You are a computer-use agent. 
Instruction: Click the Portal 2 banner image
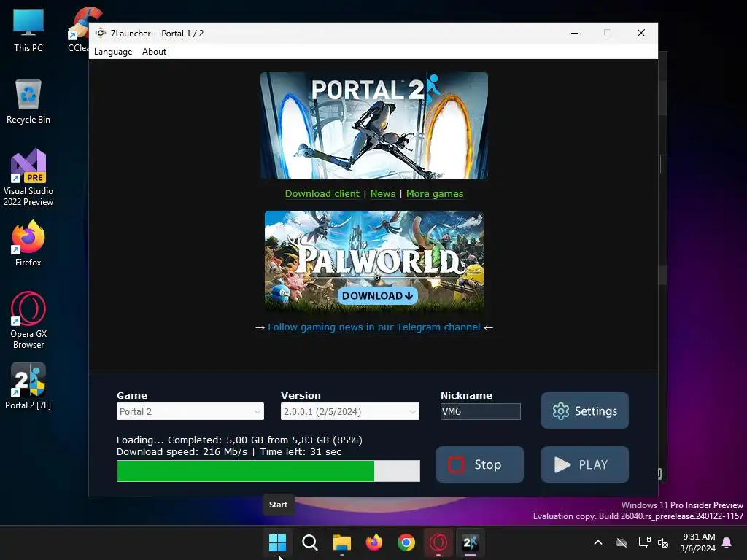point(374,125)
